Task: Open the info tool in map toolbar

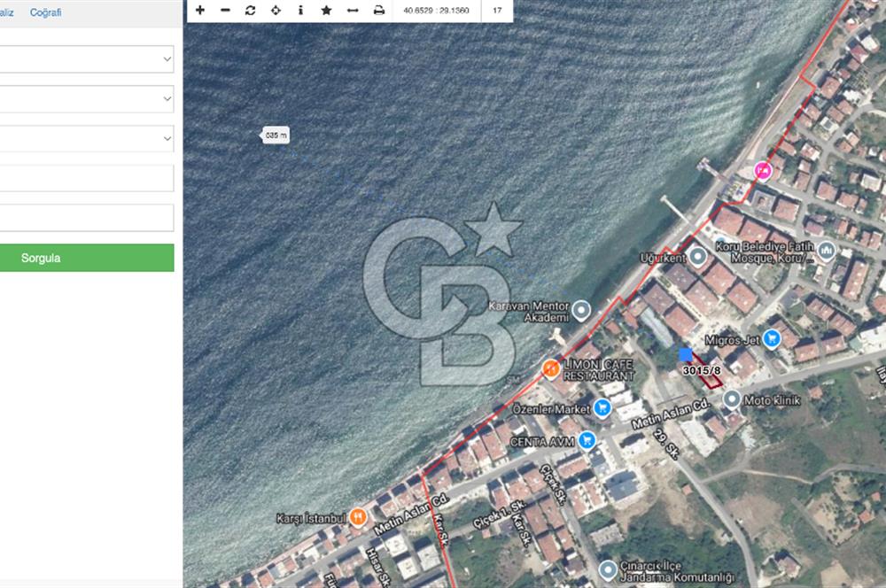Action: (x=300, y=10)
